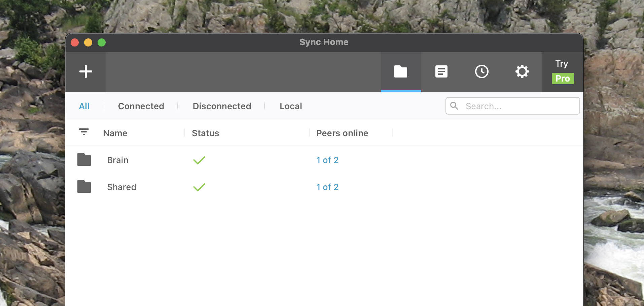Sort by the Status column header
644x306 pixels.
click(x=205, y=133)
